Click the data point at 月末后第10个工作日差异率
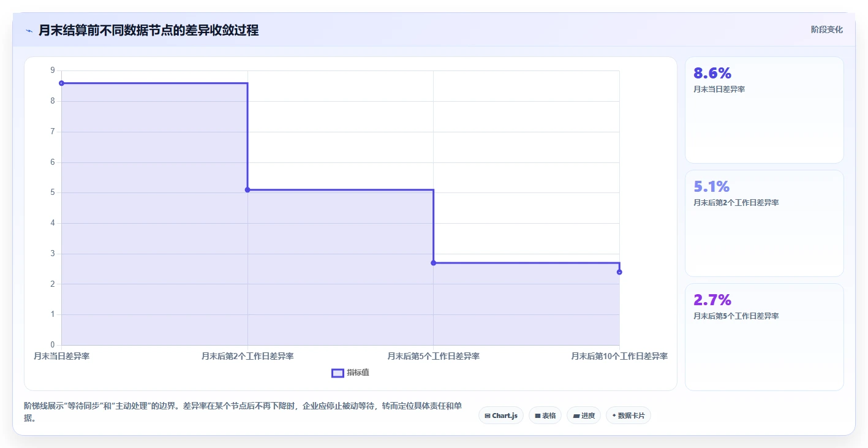 click(x=619, y=271)
